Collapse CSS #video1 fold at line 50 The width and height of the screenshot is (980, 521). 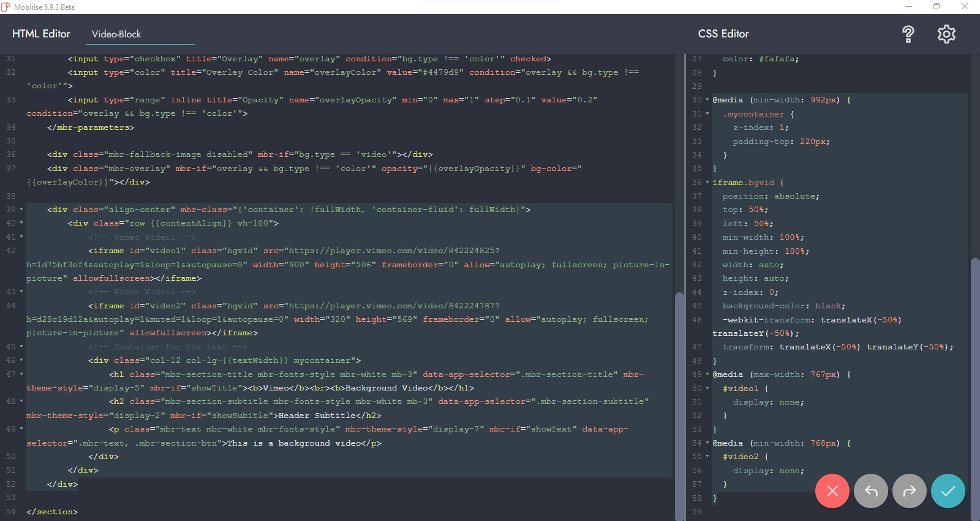(707, 388)
